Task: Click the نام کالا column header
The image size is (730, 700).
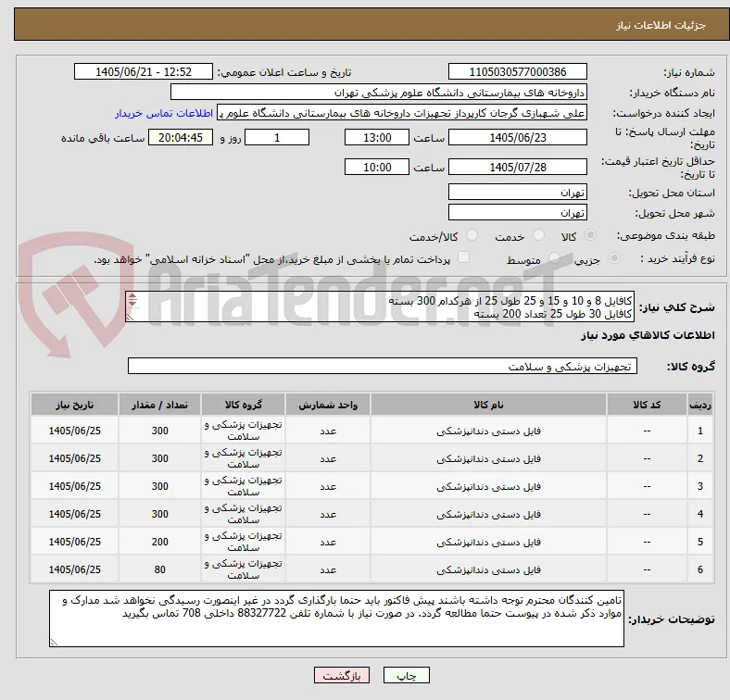Action: coord(488,405)
